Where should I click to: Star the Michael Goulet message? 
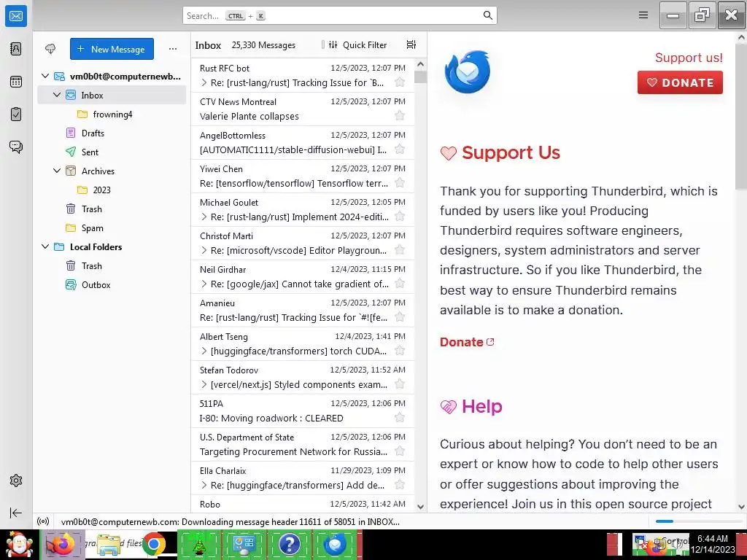(x=400, y=217)
